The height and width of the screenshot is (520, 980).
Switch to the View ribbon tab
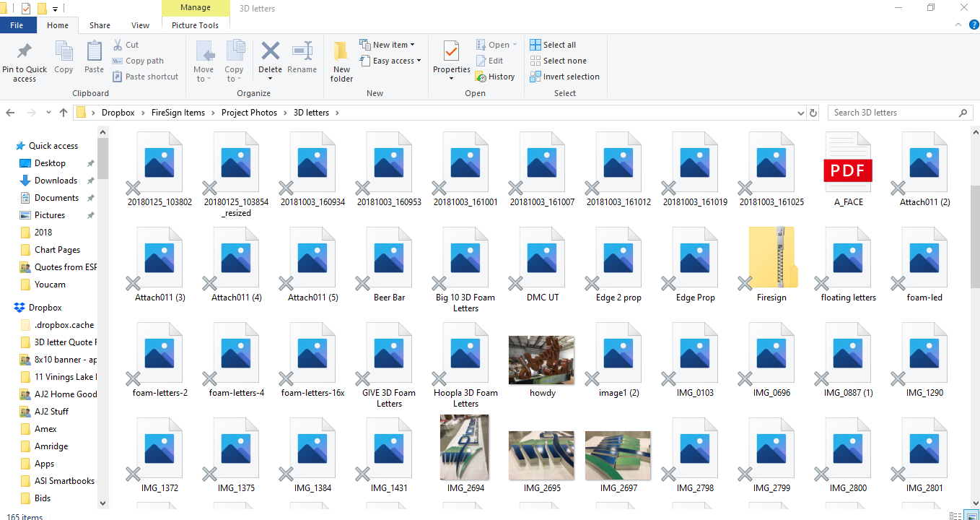[140, 25]
